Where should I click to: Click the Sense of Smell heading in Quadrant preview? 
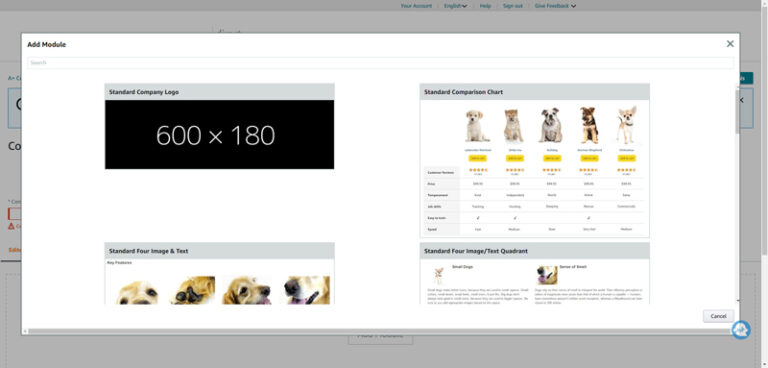[573, 267]
